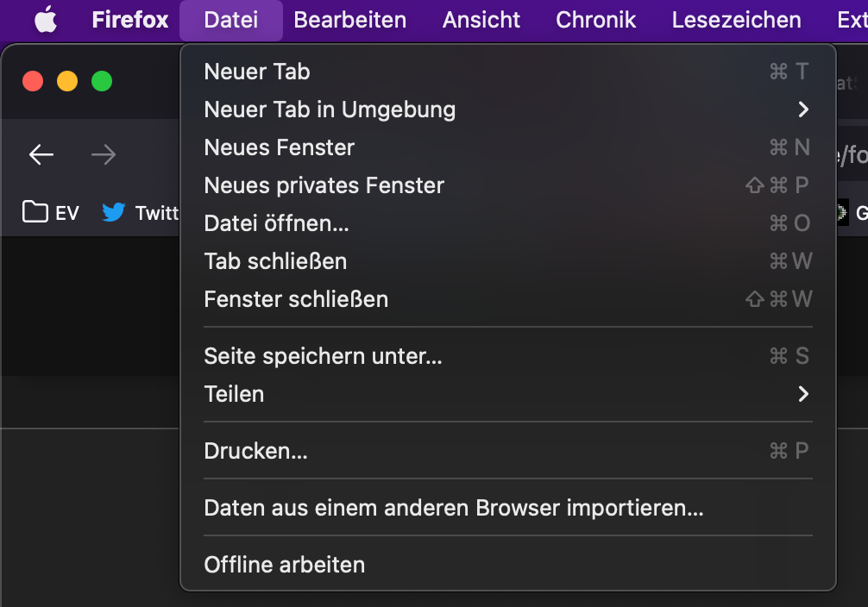This screenshot has height=607, width=868.
Task: Click the Apple logo menu
Action: coord(46,20)
